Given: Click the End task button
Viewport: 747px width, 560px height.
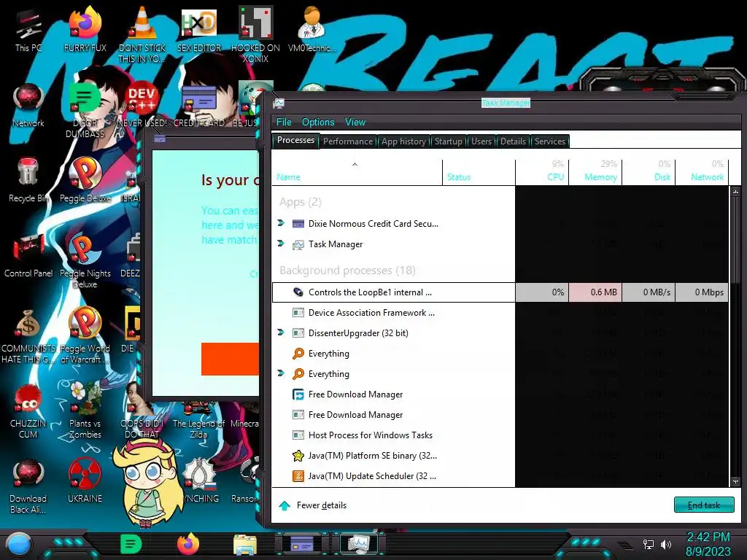Looking at the screenshot, I should tap(704, 505).
